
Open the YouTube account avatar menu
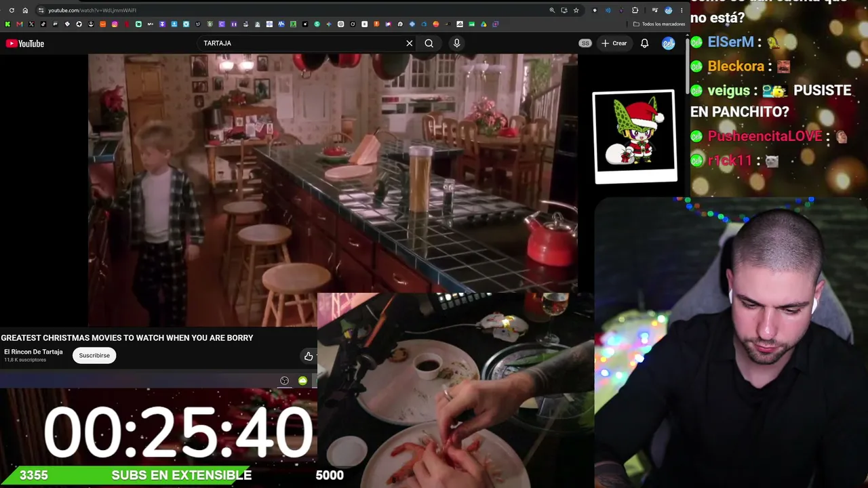(669, 43)
